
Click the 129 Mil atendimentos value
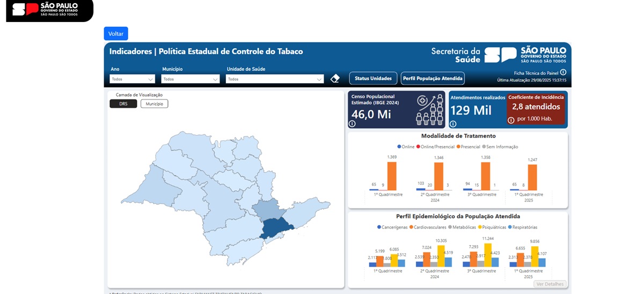click(x=471, y=111)
